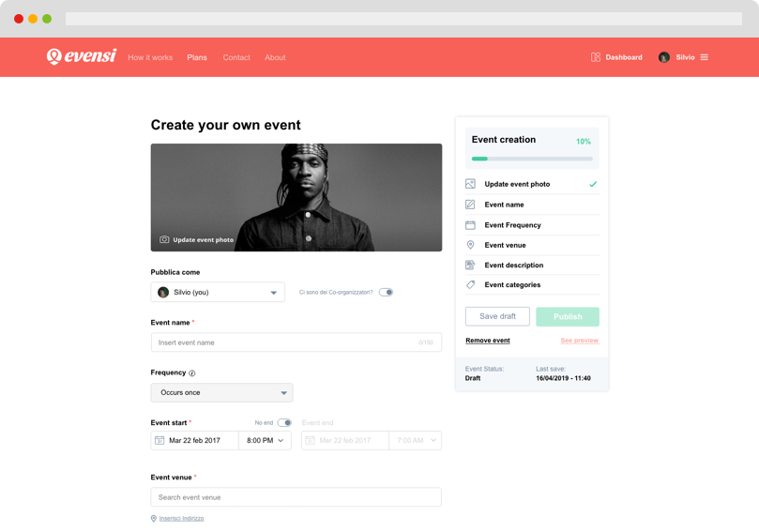Go to the Plans menu item
The image size is (759, 532).
[x=197, y=57]
